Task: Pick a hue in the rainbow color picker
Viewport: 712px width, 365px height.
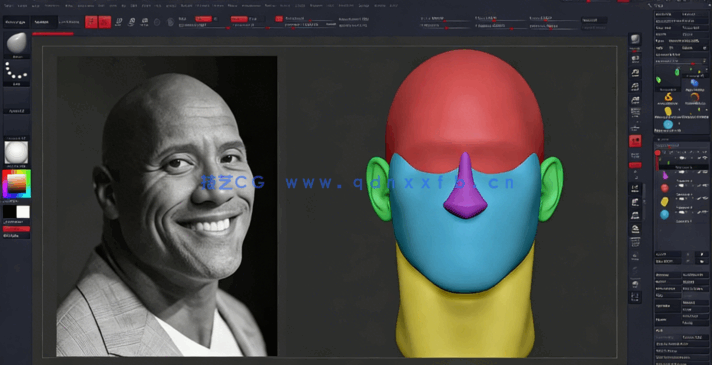Action: coord(16,184)
